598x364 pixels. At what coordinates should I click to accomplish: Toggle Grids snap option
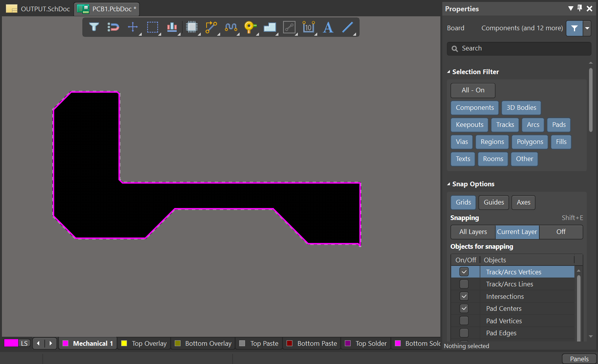tap(463, 203)
